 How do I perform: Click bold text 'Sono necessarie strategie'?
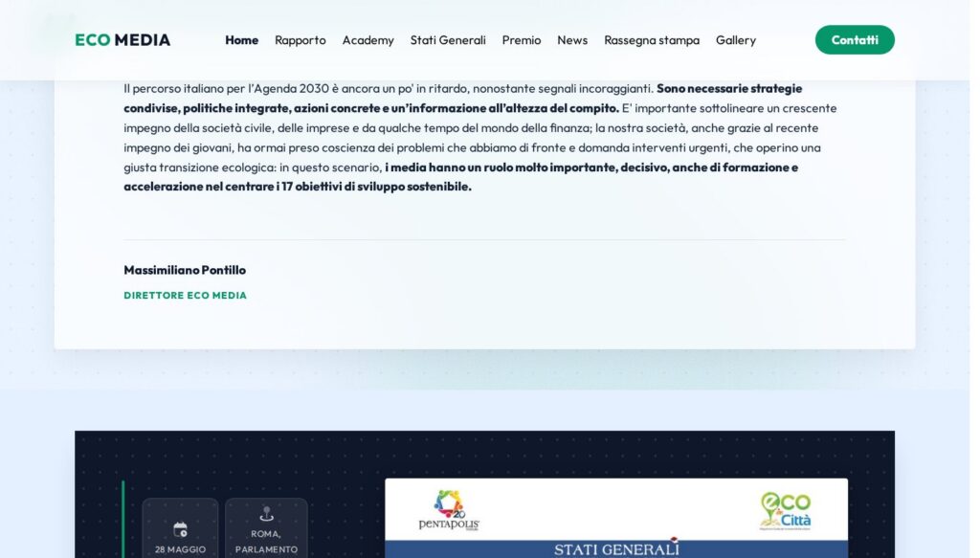click(729, 88)
